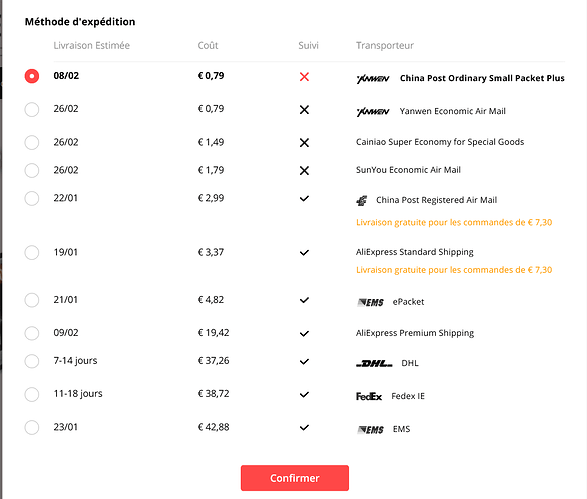Select the Yanwen Economic Air Mail radio button

point(32,110)
